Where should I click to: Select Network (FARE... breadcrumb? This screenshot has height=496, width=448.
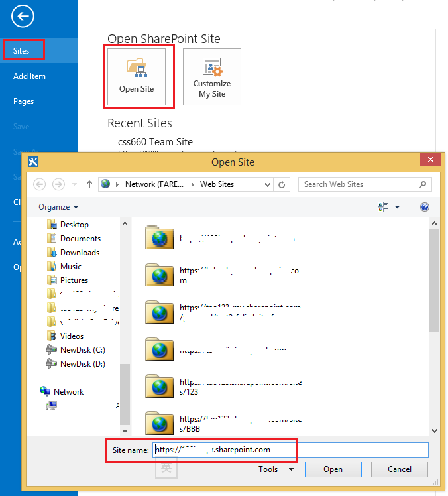coord(154,184)
